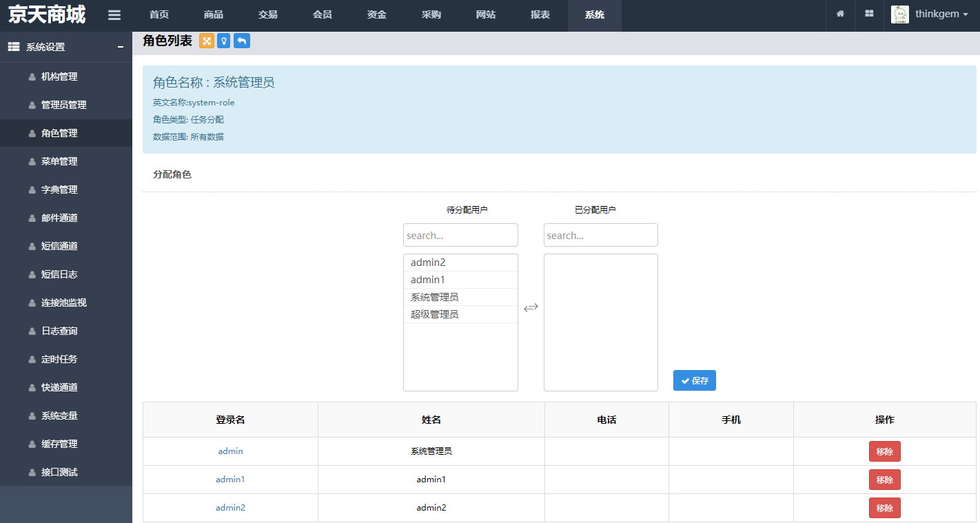Click 移除 for the admin2 row
This screenshot has width=980, height=523.
tap(885, 508)
